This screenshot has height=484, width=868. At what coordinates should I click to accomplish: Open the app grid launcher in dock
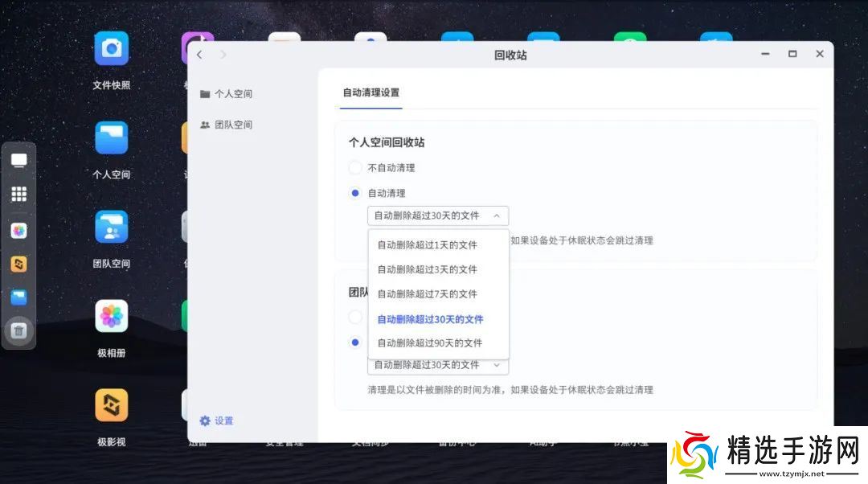point(19,195)
